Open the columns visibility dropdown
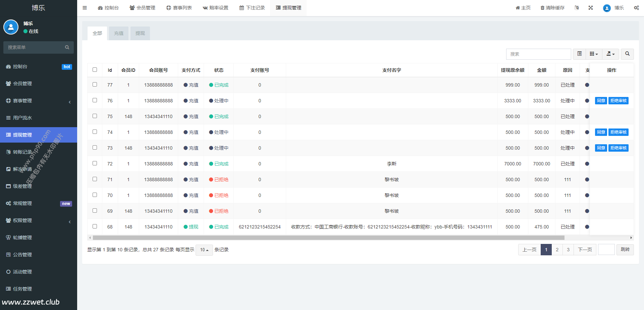The image size is (644, 310). (594, 54)
